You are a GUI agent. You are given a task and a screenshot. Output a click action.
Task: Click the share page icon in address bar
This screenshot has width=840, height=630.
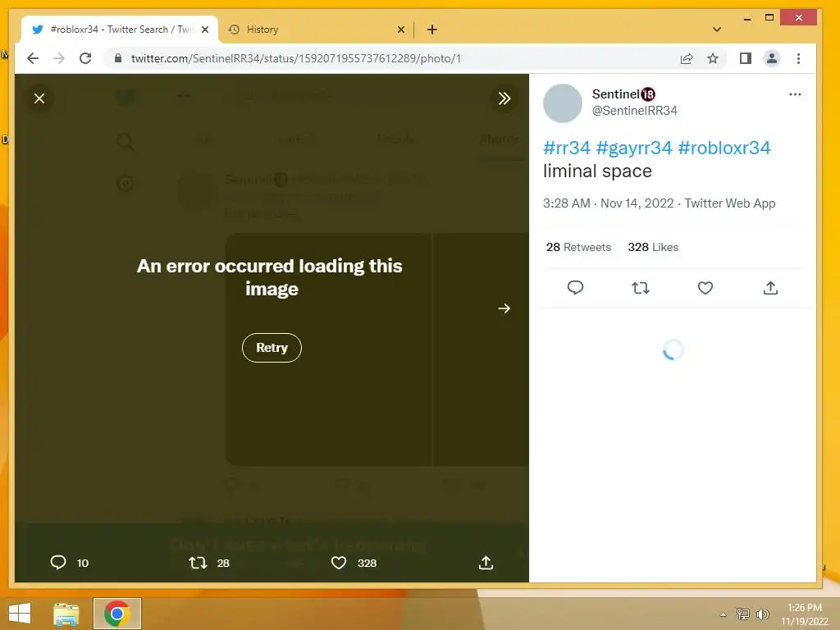(687, 58)
